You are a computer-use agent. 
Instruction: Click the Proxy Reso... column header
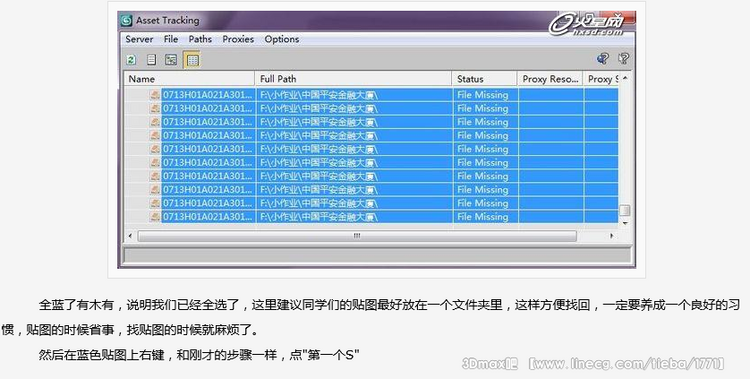[x=550, y=79]
